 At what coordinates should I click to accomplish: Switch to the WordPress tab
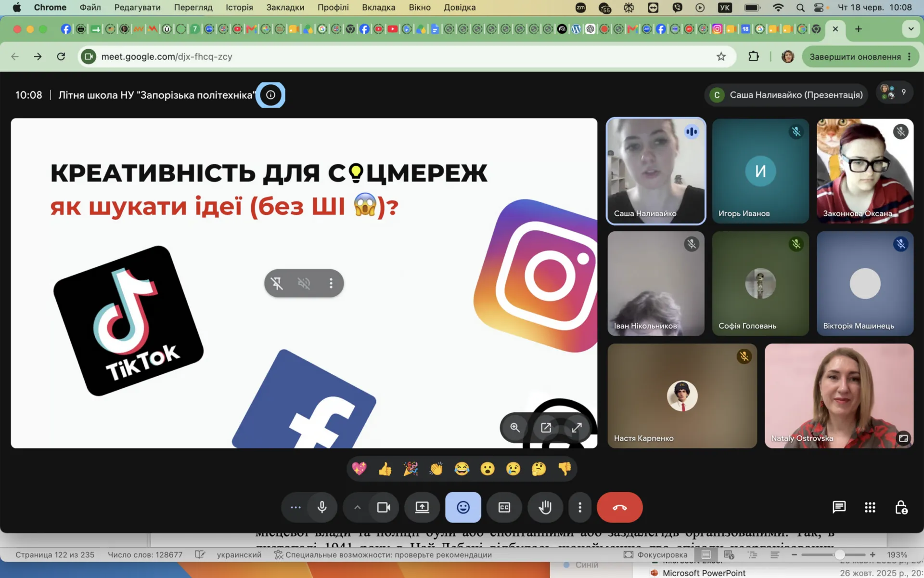point(576,29)
